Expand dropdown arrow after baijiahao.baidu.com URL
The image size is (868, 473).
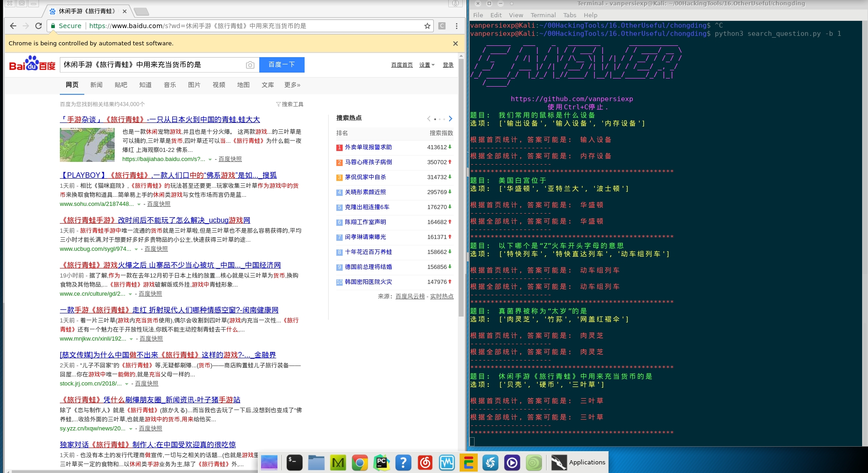[210, 160]
